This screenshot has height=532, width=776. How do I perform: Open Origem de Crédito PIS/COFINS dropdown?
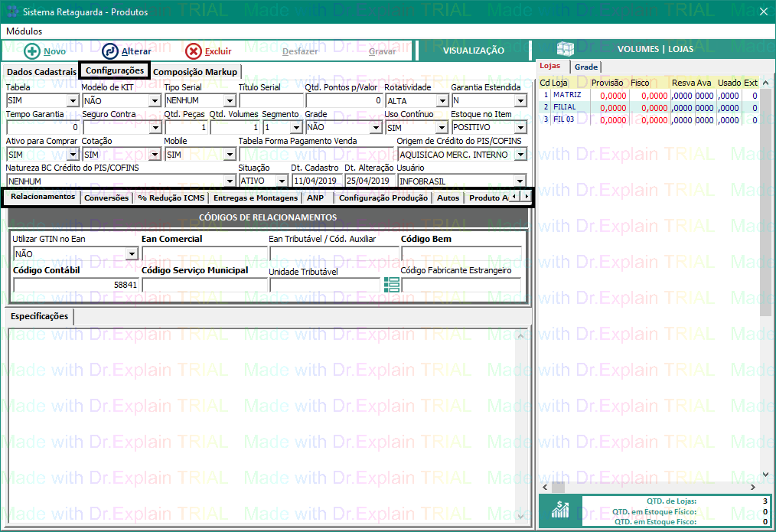pos(520,155)
